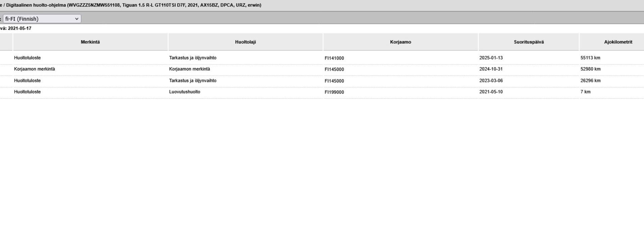
Task: Click Tarkastus ja öljynvaihto in the 26296 km row
Action: (193, 81)
